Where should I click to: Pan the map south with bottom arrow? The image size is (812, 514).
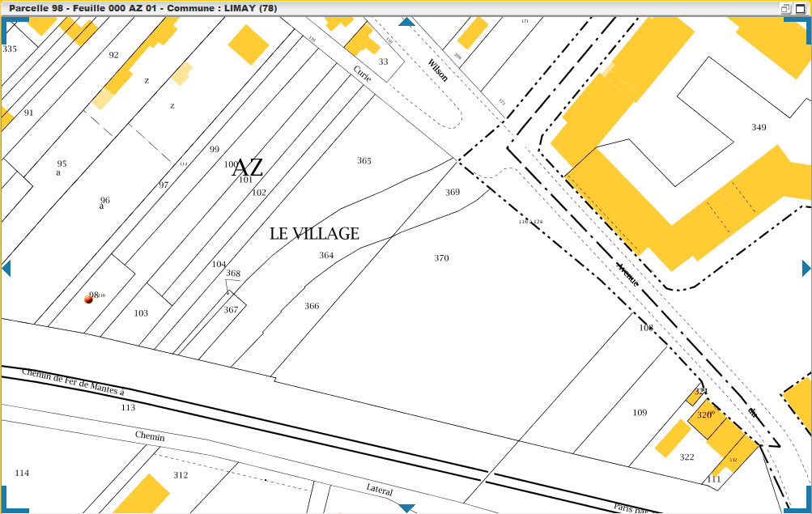point(406,508)
